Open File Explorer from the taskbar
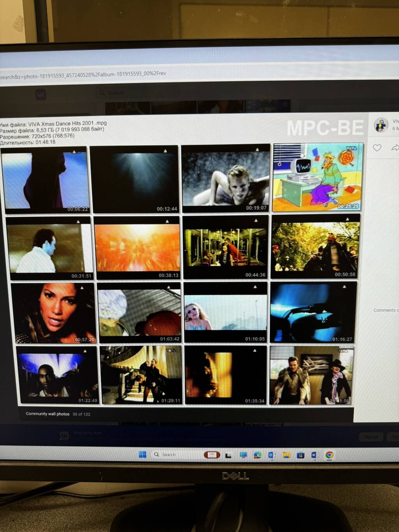 tap(286, 455)
